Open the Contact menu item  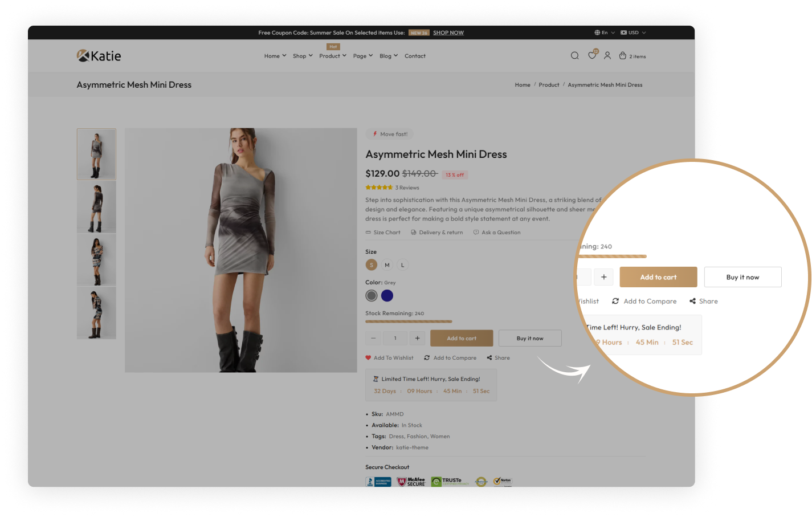(415, 56)
